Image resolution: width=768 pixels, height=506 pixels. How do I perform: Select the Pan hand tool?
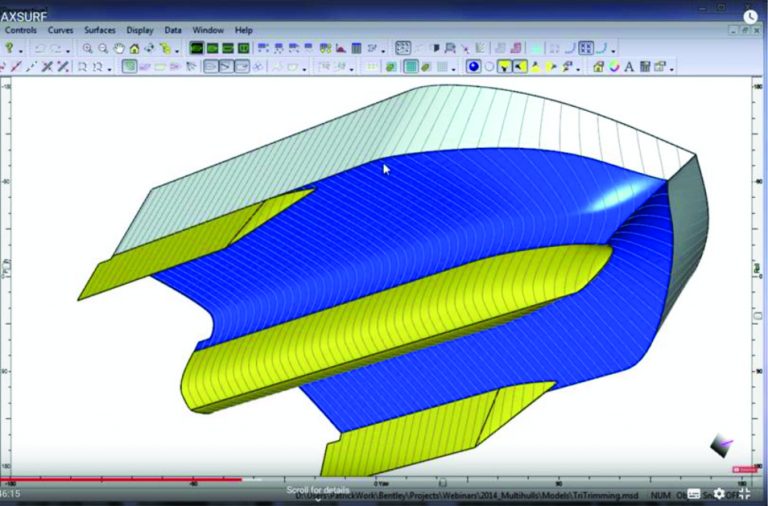(118, 48)
